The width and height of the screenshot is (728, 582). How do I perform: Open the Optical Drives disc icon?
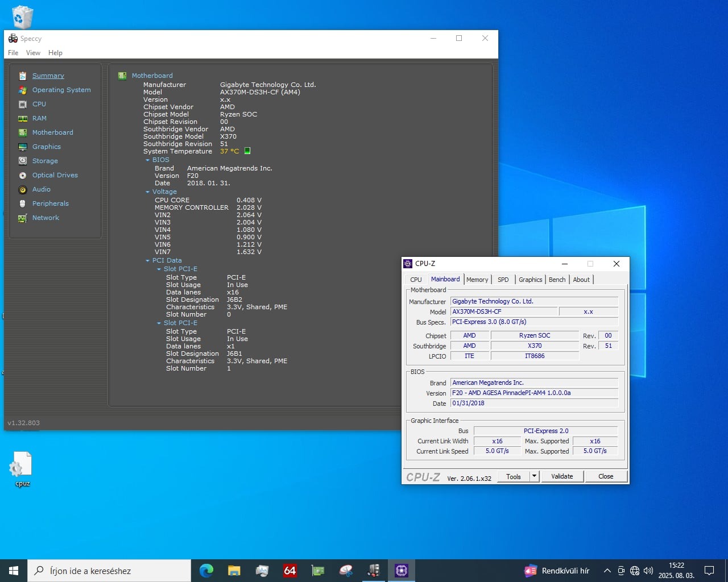pos(23,175)
